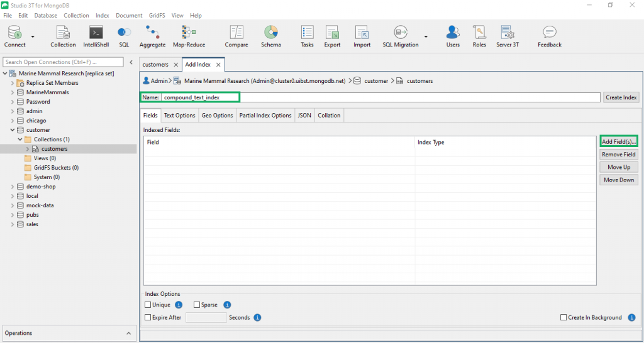Open the Database menu

45,15
